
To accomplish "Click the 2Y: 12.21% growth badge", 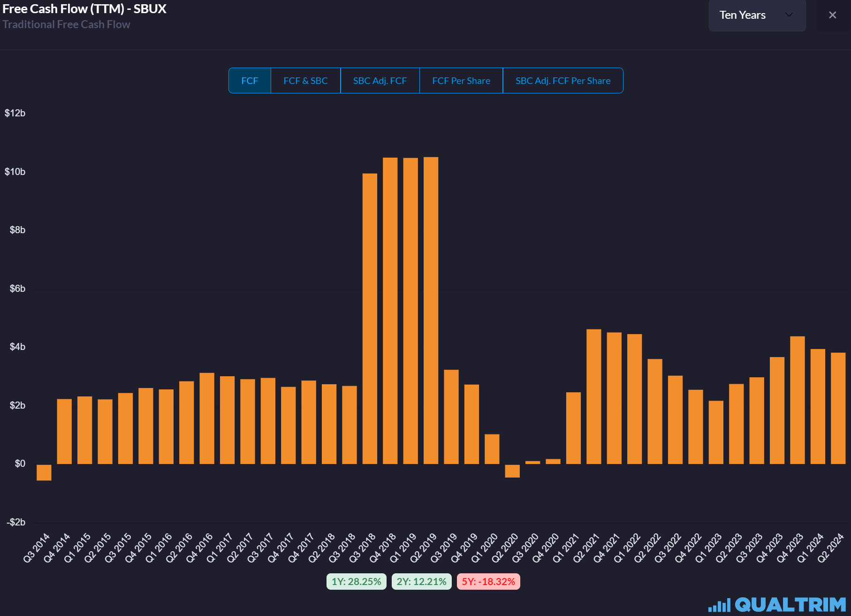I will (421, 581).
